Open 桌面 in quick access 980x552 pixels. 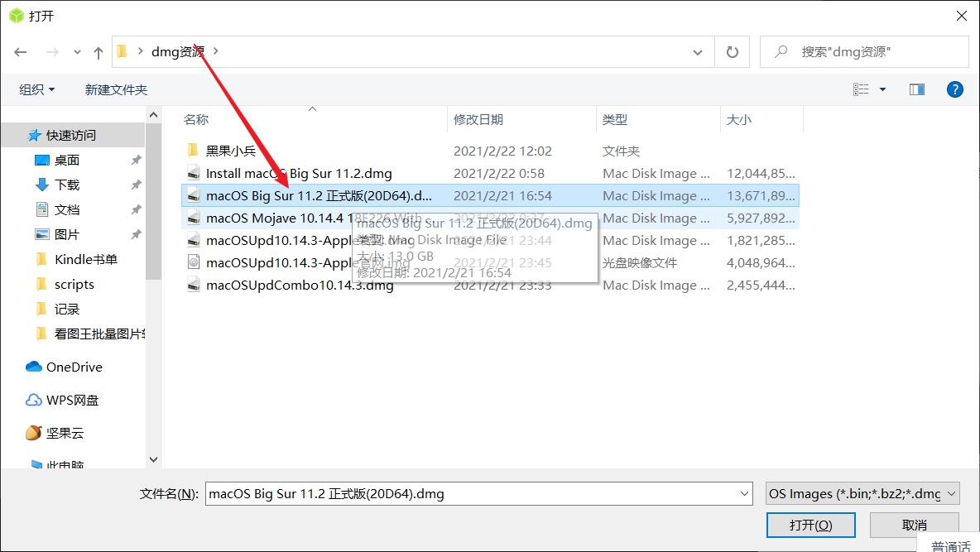66,160
